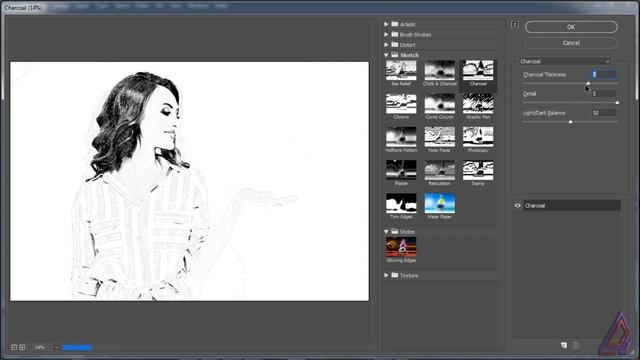Click the zoom in plus icon
The image size is (640, 360).
click(22, 347)
